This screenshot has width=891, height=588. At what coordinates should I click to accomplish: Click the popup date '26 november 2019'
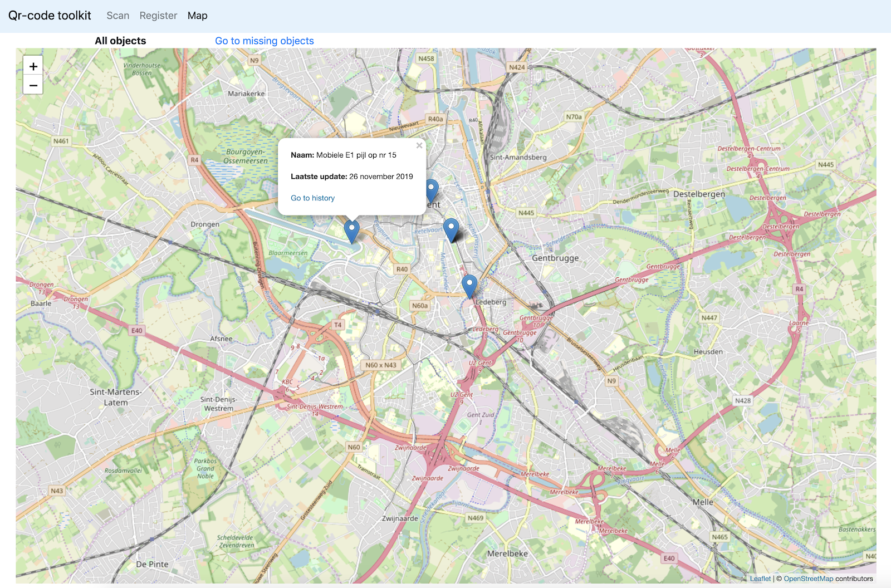(381, 177)
